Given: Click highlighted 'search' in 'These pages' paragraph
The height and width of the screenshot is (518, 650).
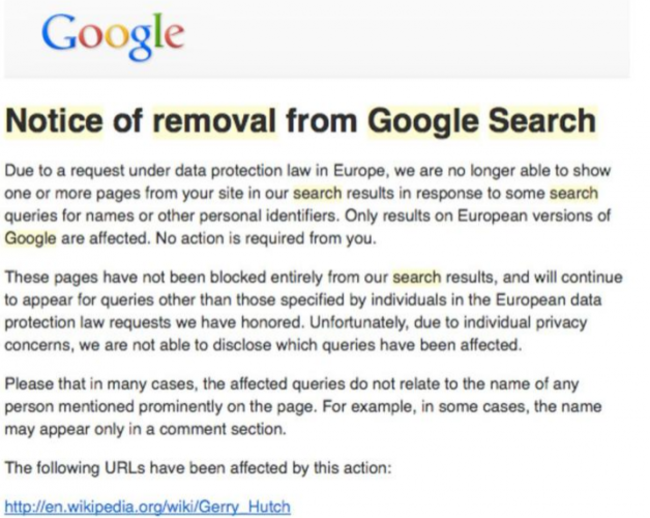Looking at the screenshot, I should (x=417, y=277).
